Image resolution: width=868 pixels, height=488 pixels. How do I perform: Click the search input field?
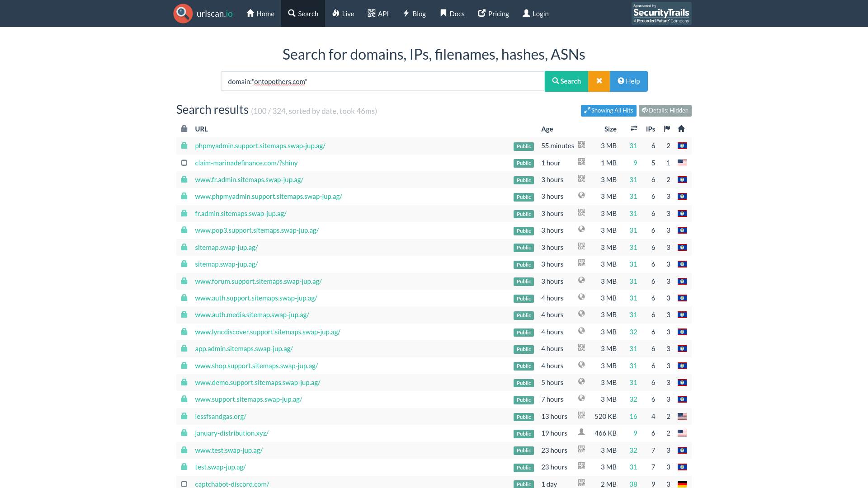coord(382,81)
